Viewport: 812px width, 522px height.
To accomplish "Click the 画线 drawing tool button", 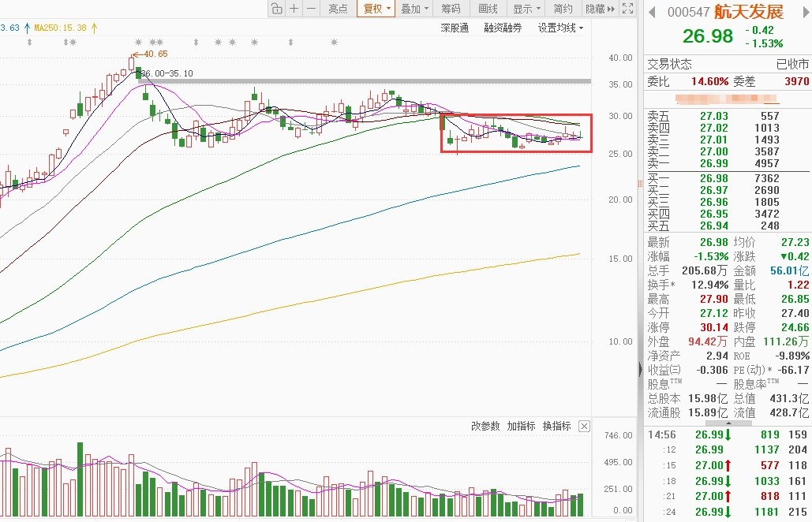I will point(488,8).
